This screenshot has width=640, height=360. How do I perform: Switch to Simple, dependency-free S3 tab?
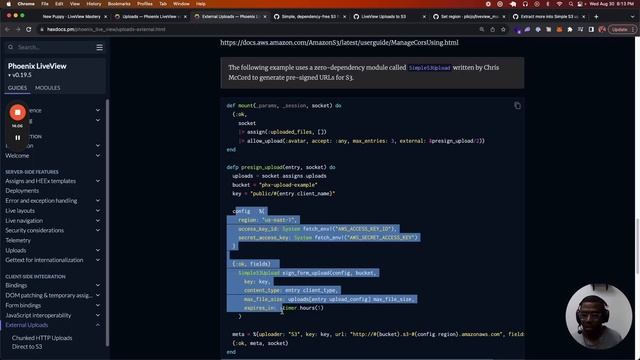tap(308, 17)
